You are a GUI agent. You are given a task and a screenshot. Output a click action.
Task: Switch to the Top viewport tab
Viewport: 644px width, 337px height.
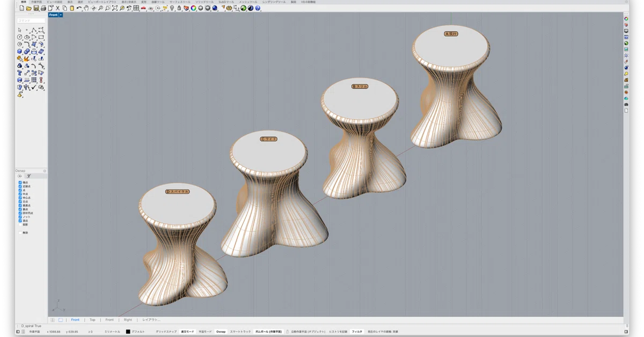coord(92,320)
